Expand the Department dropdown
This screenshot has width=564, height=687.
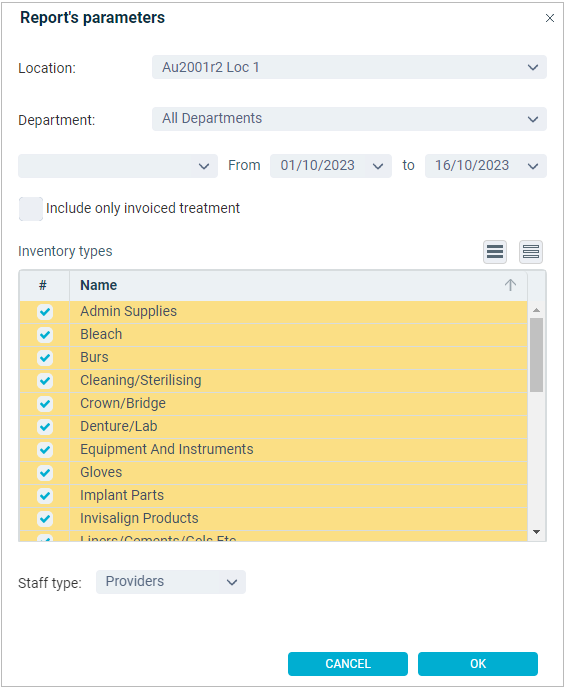click(349, 119)
